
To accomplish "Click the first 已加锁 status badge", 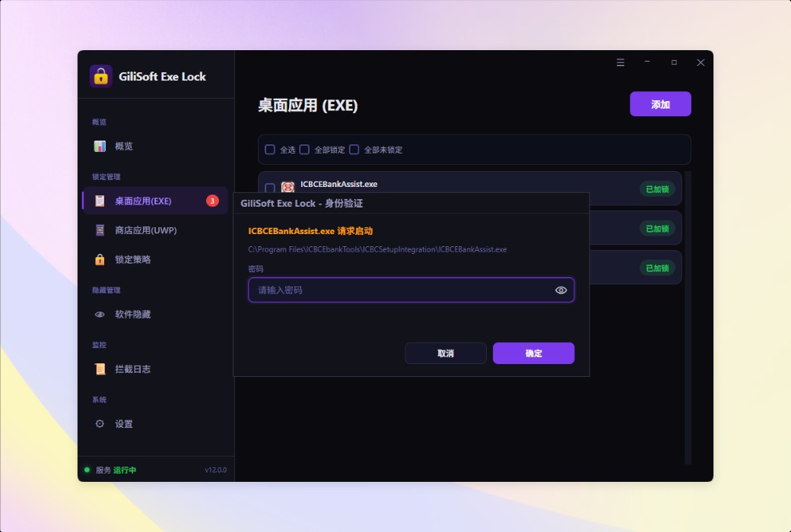I will pos(657,189).
